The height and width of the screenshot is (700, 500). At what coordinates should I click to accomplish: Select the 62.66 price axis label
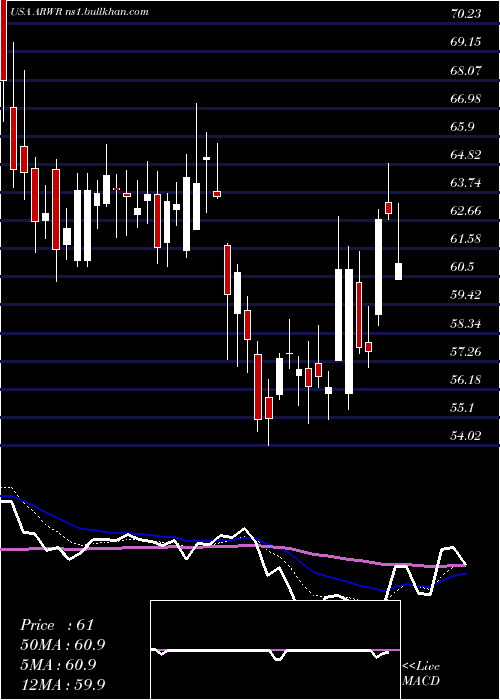tap(466, 210)
